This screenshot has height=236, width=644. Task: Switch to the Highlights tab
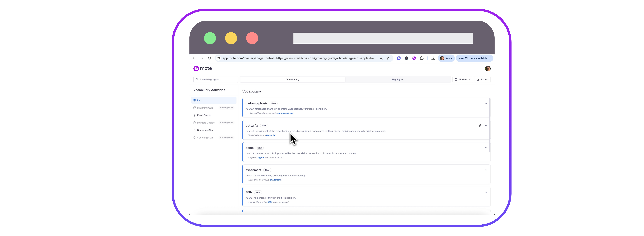click(398, 79)
